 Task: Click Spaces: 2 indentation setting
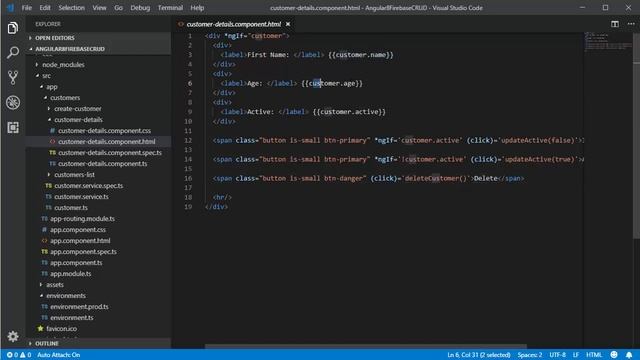pyautogui.click(x=530, y=355)
